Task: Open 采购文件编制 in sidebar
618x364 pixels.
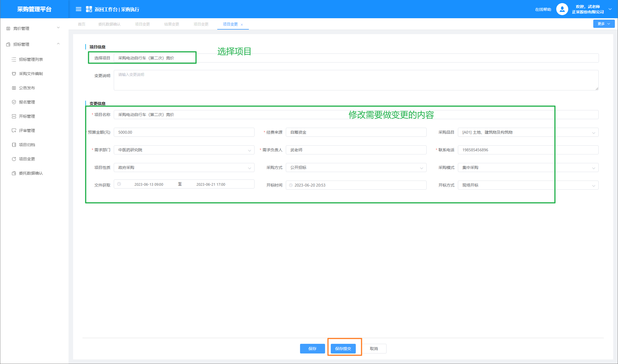Action: point(31,74)
